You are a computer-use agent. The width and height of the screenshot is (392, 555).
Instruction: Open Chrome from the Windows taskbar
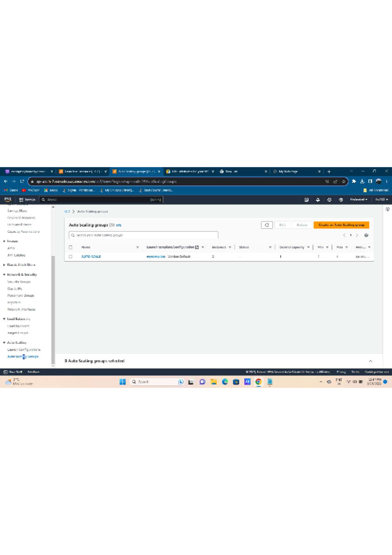pyautogui.click(x=258, y=382)
